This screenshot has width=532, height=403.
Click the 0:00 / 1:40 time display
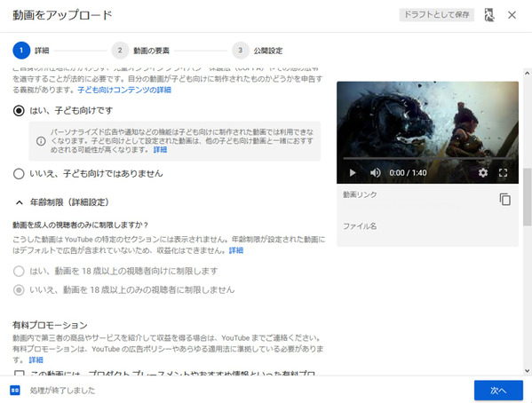[408, 173]
